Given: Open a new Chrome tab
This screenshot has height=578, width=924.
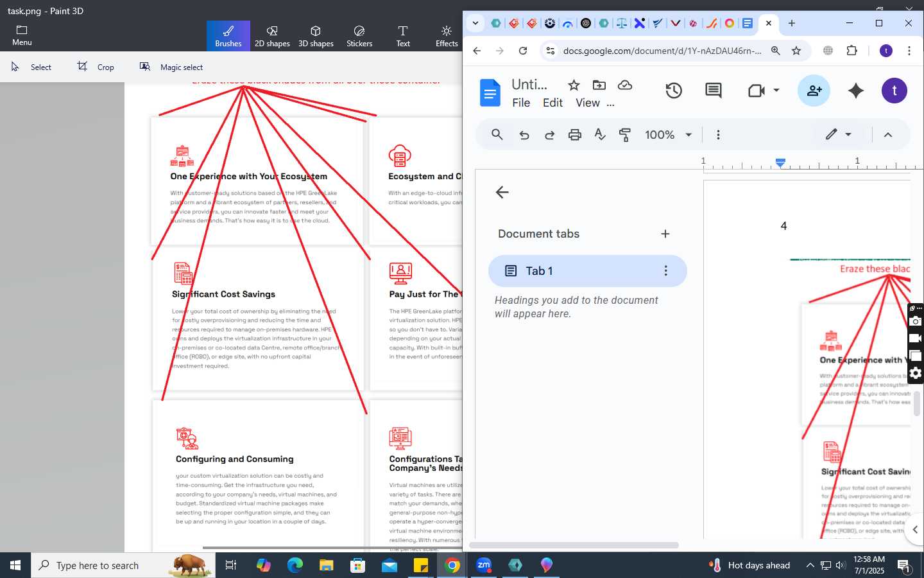Looking at the screenshot, I should [x=792, y=23].
